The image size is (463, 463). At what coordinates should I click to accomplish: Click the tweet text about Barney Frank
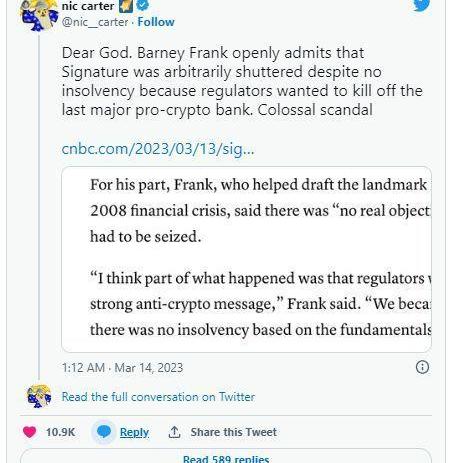point(242,81)
